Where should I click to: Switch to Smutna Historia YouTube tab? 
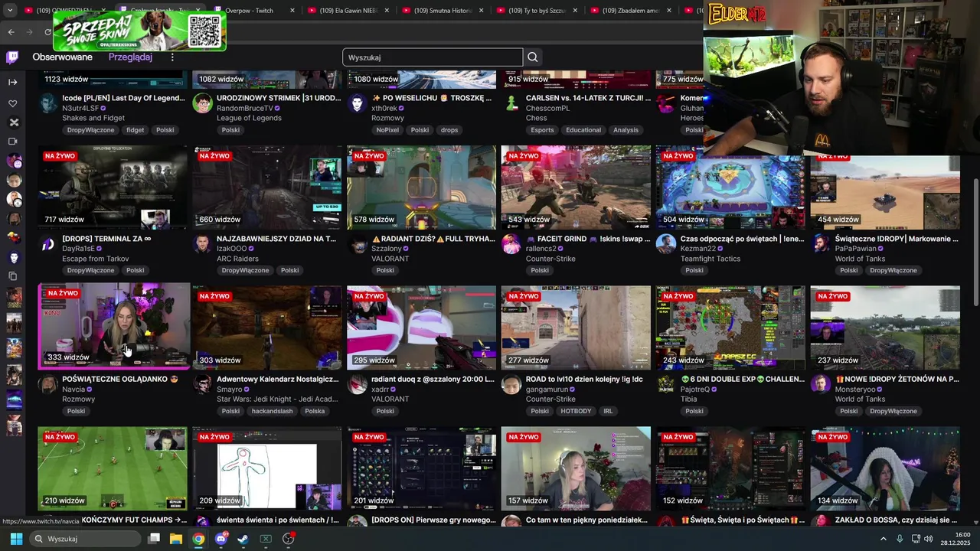443,11
